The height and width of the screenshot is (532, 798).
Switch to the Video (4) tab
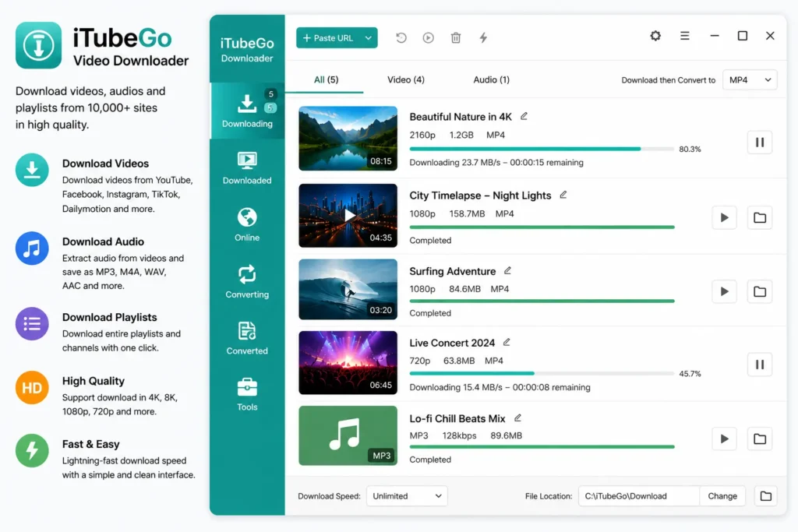pyautogui.click(x=405, y=80)
